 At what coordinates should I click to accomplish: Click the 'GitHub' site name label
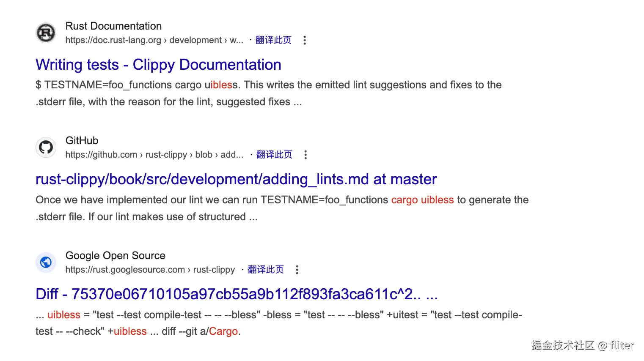(x=82, y=141)
